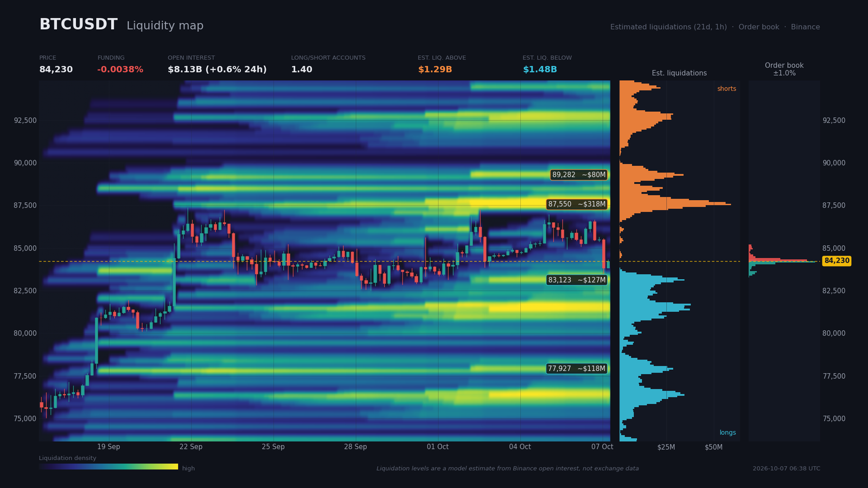This screenshot has width=868, height=488.
Task: Click the model estimate disclaimer footnote
Action: pyautogui.click(x=508, y=468)
